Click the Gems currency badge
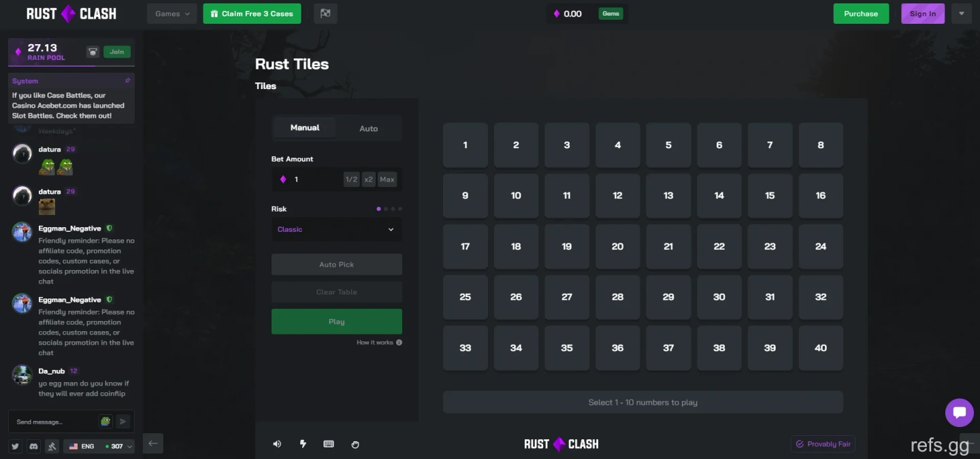This screenshot has height=459, width=980. [x=610, y=14]
